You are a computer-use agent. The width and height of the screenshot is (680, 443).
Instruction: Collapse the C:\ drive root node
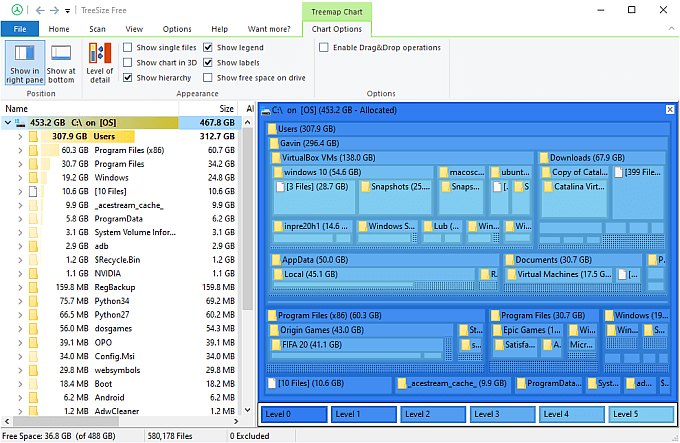[9, 123]
